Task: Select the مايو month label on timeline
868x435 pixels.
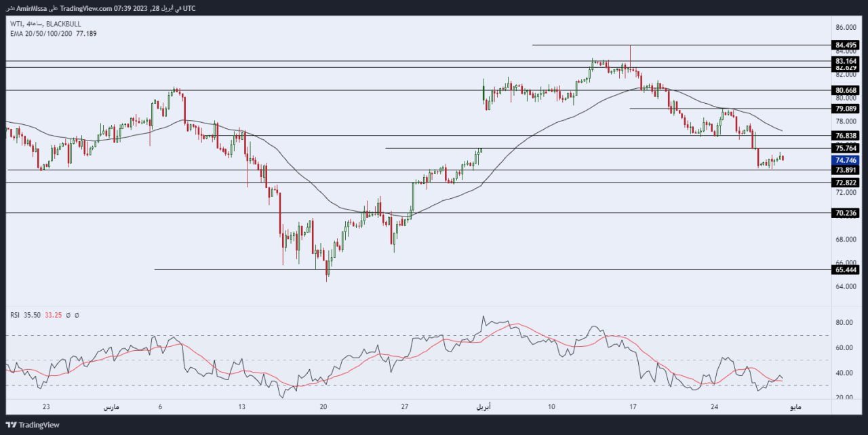Action: [795, 406]
